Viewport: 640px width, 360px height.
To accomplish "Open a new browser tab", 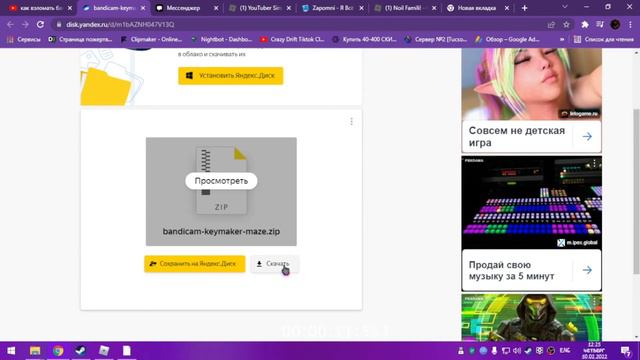I will point(524,8).
